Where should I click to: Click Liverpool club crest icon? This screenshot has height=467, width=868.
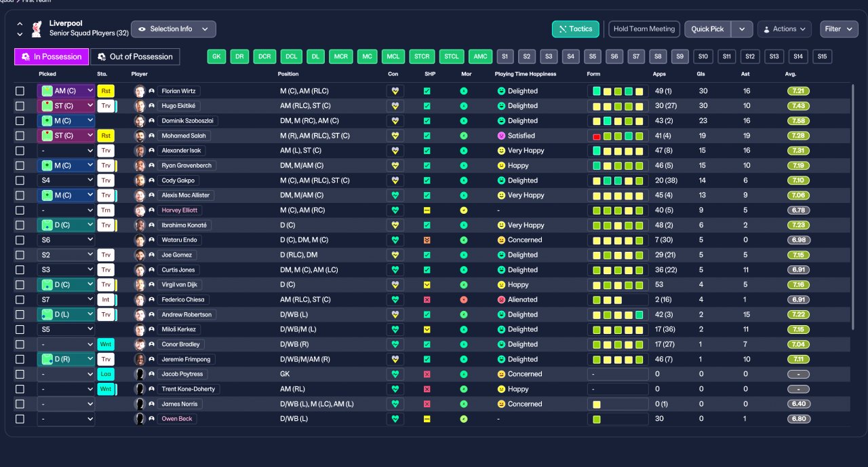pos(37,29)
